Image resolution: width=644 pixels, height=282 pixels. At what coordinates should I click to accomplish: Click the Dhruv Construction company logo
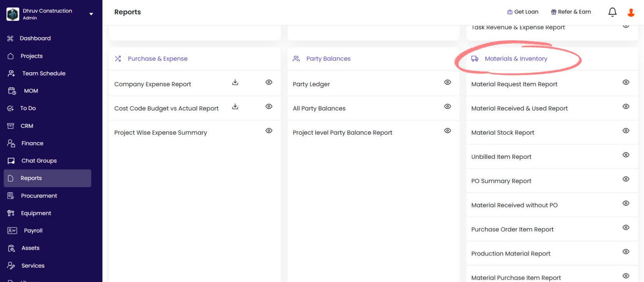coord(13,14)
